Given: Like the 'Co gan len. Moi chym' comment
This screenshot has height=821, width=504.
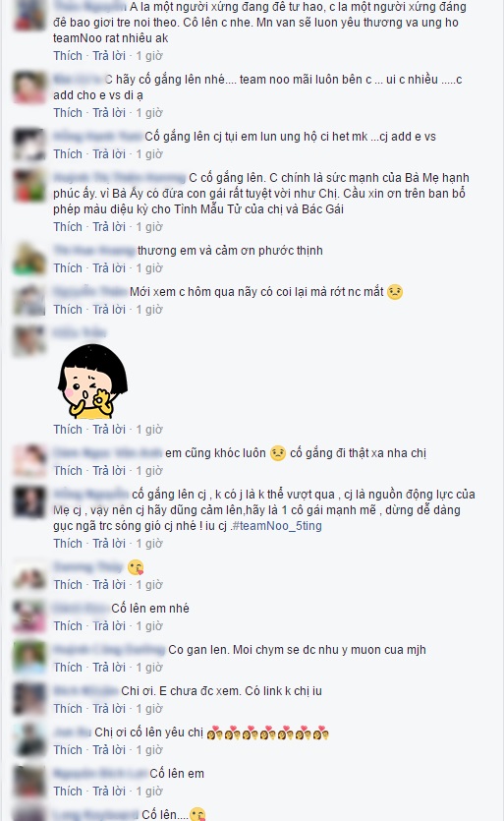Looking at the screenshot, I should click(68, 667).
